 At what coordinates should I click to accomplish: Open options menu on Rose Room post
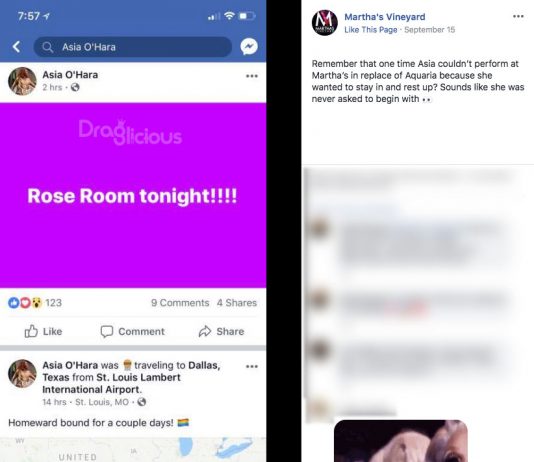(252, 76)
